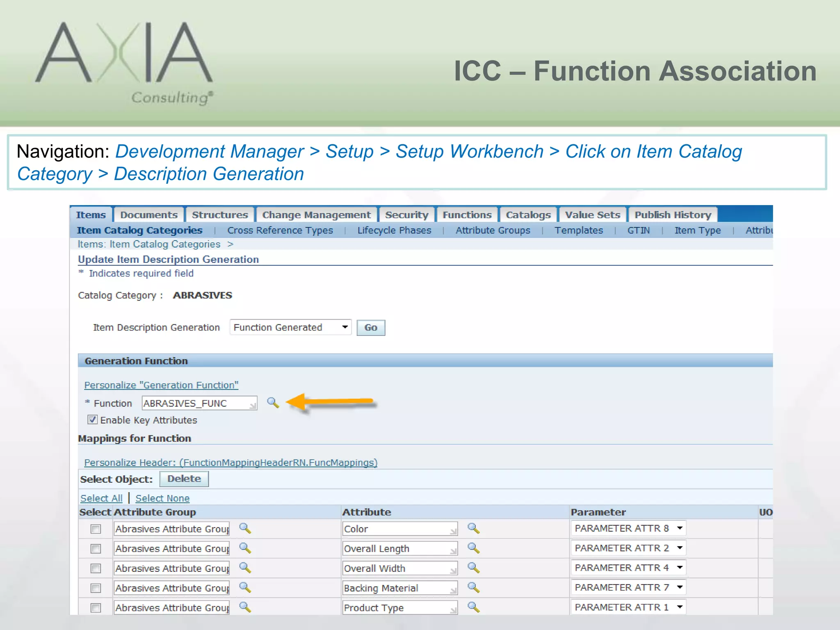Open PARAMETER ATTR 4 dropdown

(628, 568)
